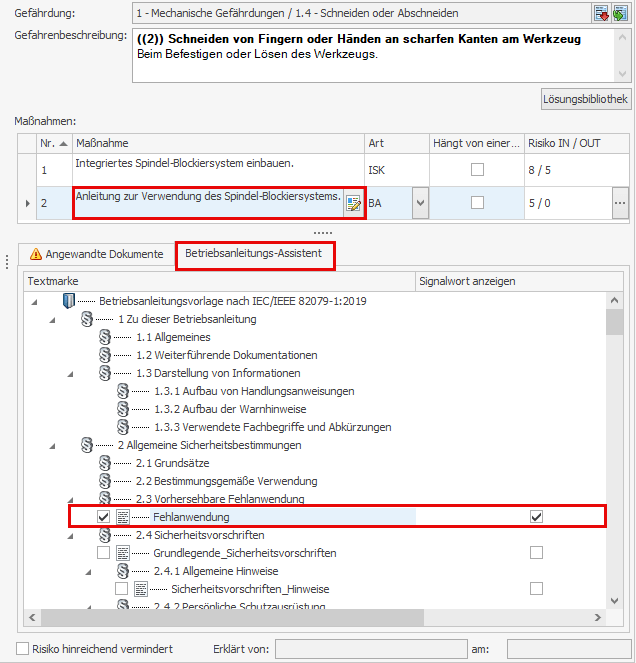
Task: Click the book icon of Betriebsanleitungsvorlage root
Action: pos(68,301)
